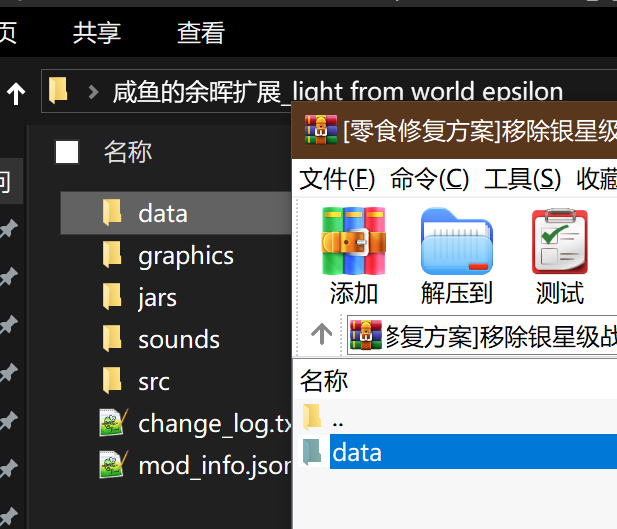The width and height of the screenshot is (617, 529).
Task: Click the WinRAR Add archive icon
Action: click(x=353, y=241)
